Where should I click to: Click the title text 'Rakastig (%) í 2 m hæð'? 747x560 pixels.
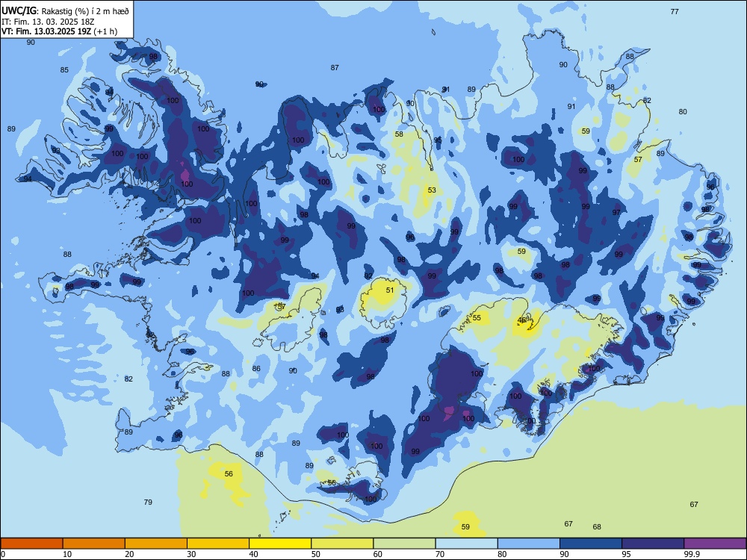click(85, 11)
